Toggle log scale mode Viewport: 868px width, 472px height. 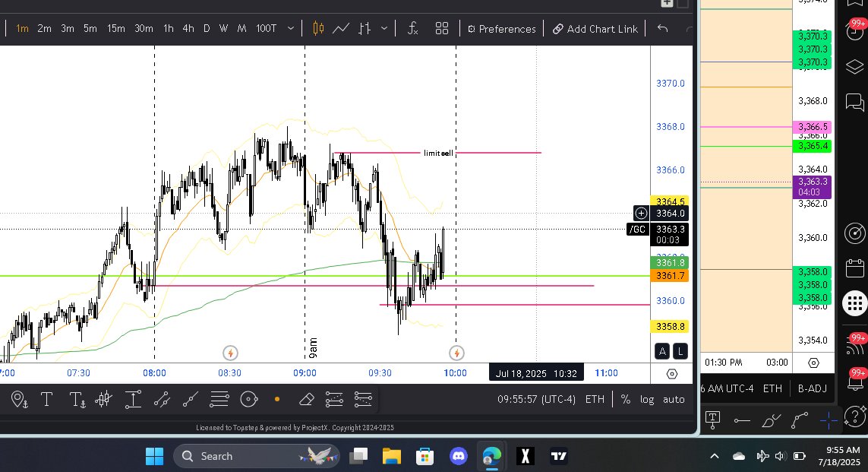click(x=647, y=400)
